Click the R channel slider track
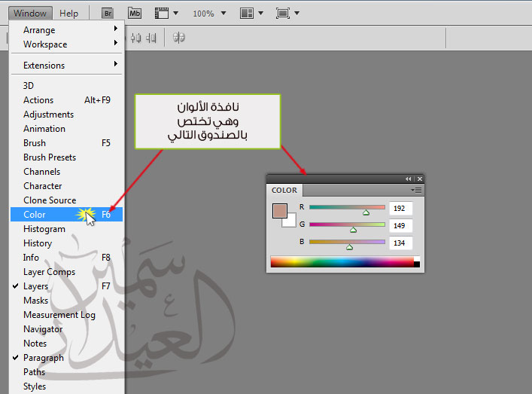 tap(347, 207)
